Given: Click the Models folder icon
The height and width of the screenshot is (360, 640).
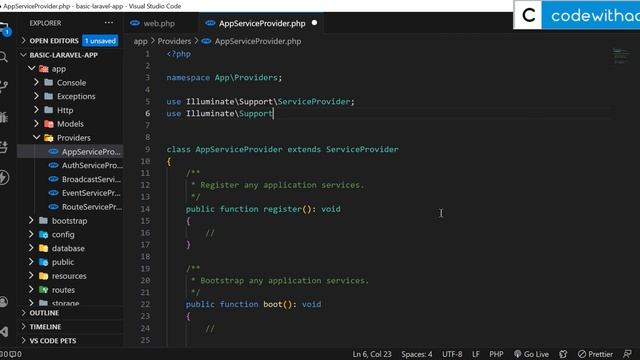Looking at the screenshot, I should (x=49, y=124).
